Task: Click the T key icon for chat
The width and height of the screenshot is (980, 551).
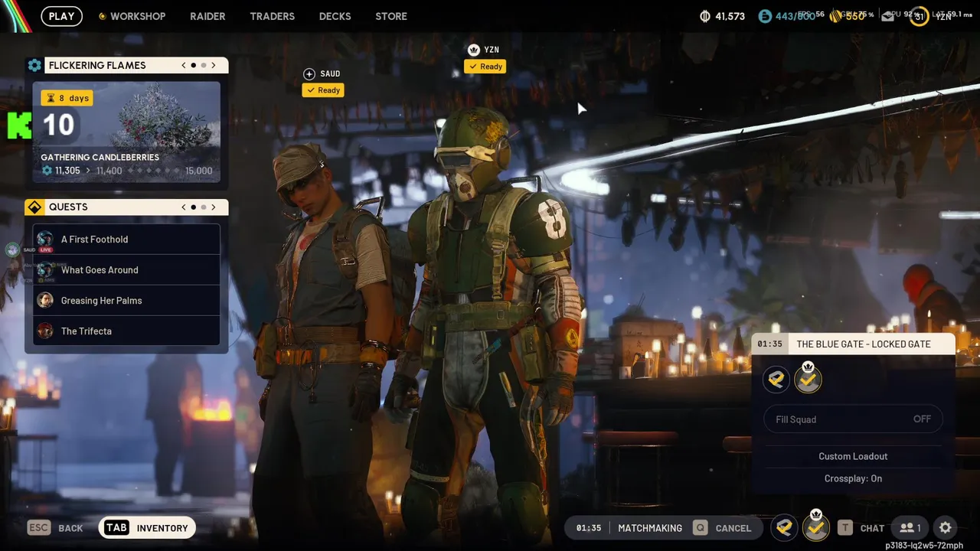Action: (845, 528)
